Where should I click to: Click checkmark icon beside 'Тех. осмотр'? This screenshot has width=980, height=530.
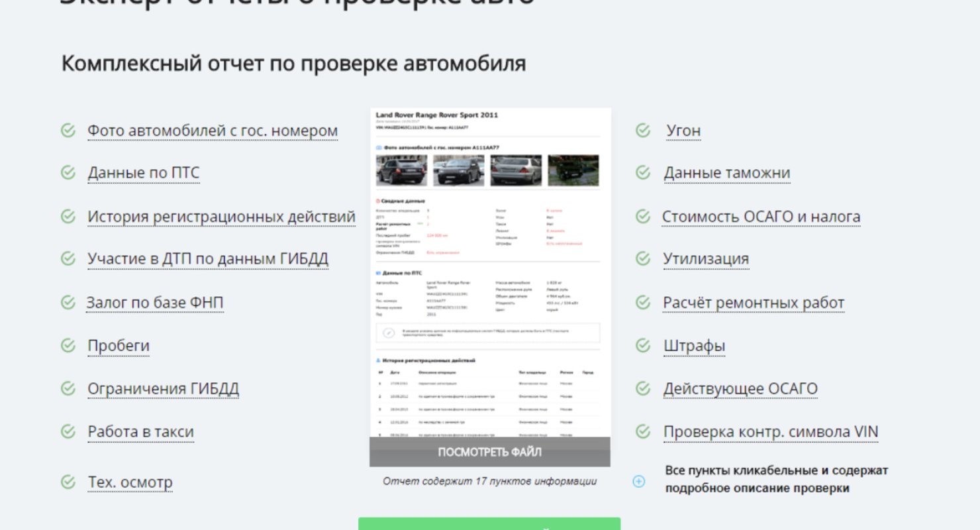pyautogui.click(x=68, y=481)
